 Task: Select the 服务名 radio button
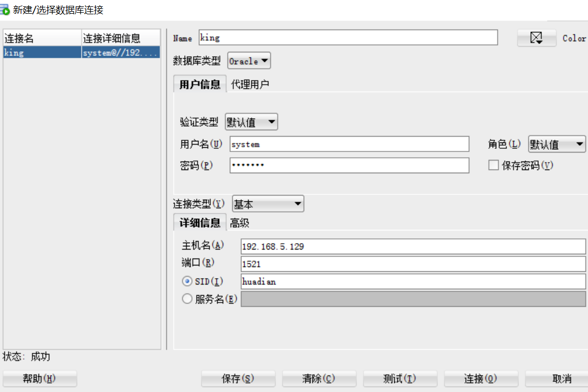(187, 299)
